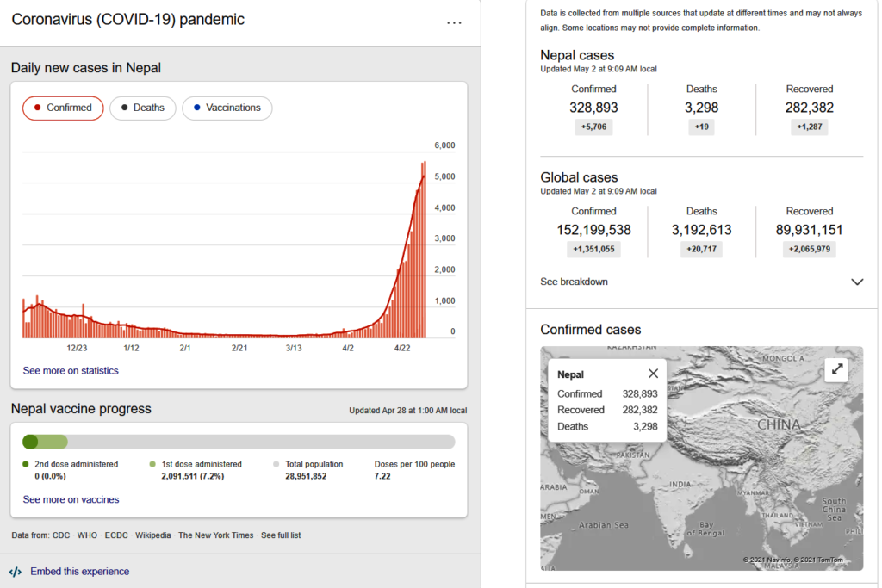Open the Wikipedia data source link
This screenshot has width=882, height=588.
(152, 535)
